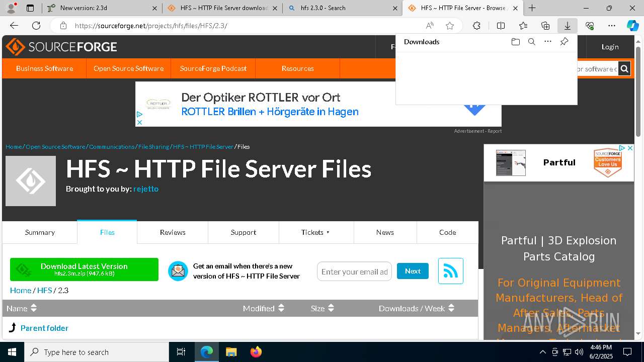Image resolution: width=644 pixels, height=362 pixels.
Task: Close the 'hfs 2.3.0 - Search' tab
Action: [x=395, y=8]
